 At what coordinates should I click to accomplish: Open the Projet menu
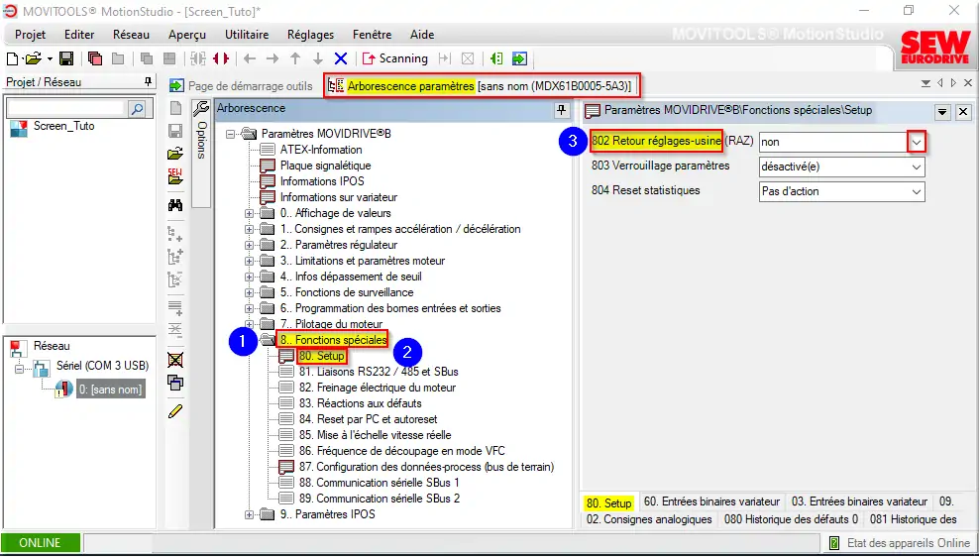pos(30,35)
